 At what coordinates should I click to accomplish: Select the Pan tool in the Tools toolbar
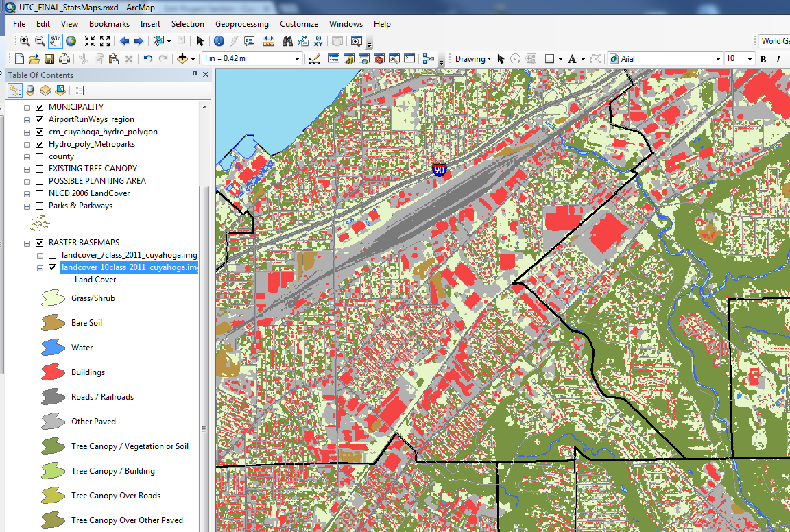[x=54, y=42]
